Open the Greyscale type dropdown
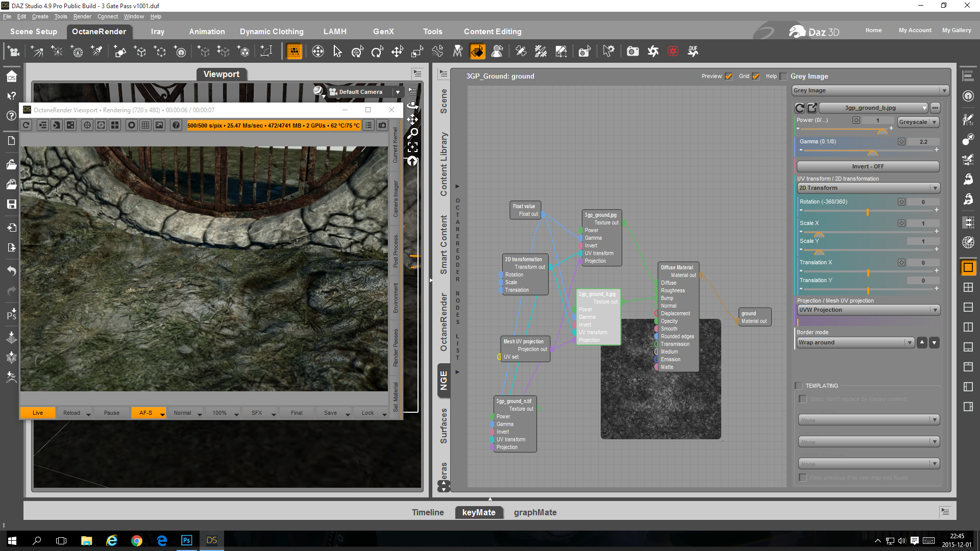This screenshot has width=980, height=551. pyautogui.click(x=918, y=122)
